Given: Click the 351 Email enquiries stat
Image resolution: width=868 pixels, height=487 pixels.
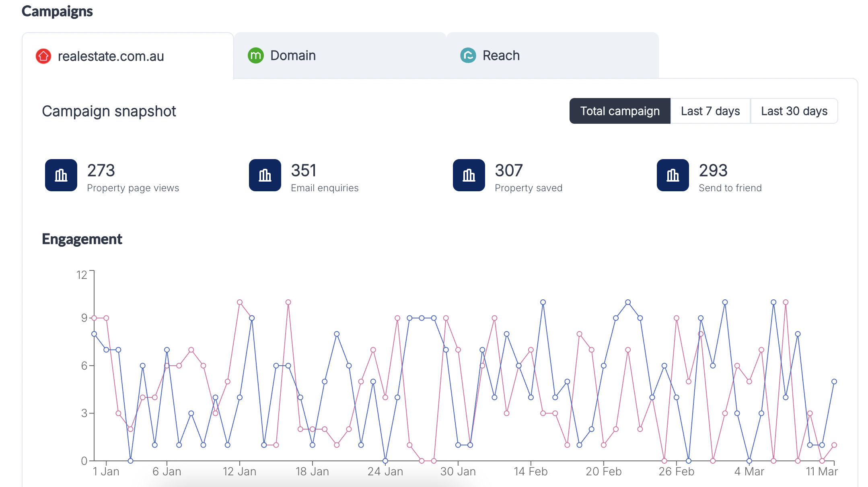Looking at the screenshot, I should click(325, 177).
